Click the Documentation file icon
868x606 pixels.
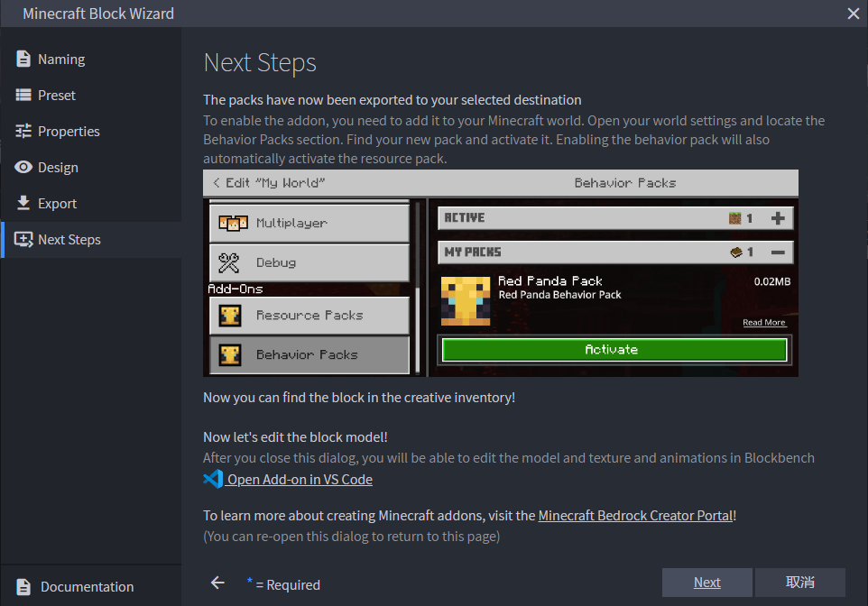[x=23, y=587]
